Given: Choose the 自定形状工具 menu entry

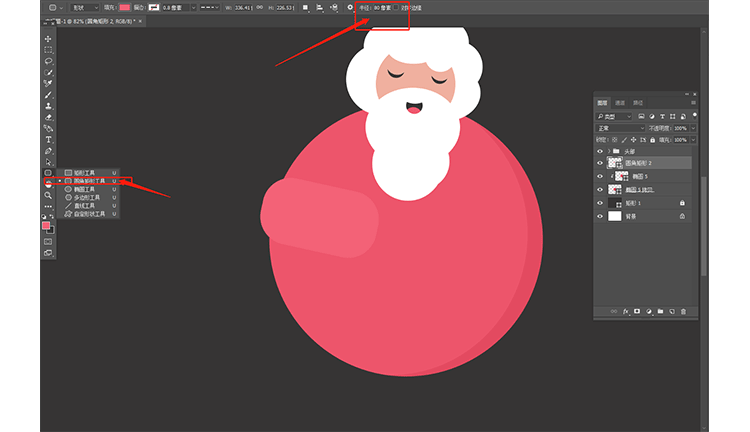Looking at the screenshot, I should [x=88, y=214].
